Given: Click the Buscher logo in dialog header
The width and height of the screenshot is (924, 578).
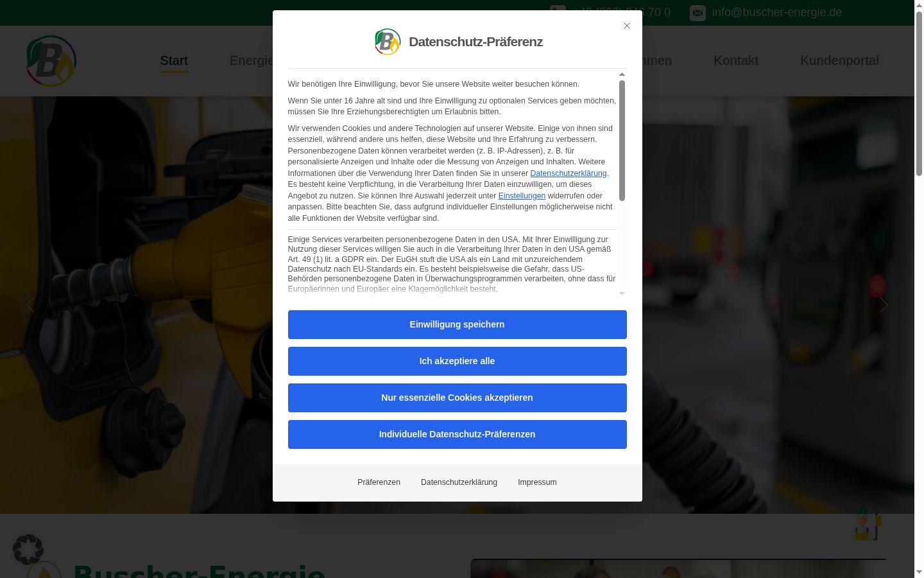Looking at the screenshot, I should click(388, 42).
